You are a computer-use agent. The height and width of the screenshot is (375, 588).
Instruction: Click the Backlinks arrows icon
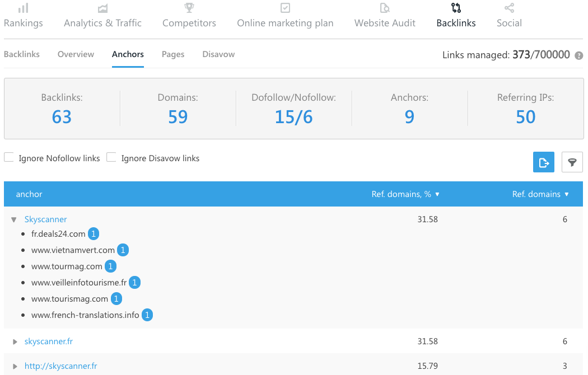coord(456,8)
